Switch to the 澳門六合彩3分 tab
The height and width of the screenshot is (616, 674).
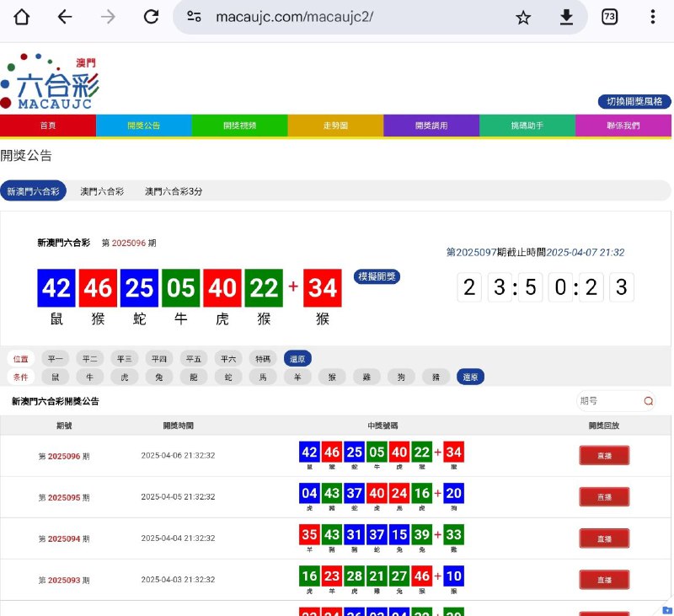[x=174, y=191]
